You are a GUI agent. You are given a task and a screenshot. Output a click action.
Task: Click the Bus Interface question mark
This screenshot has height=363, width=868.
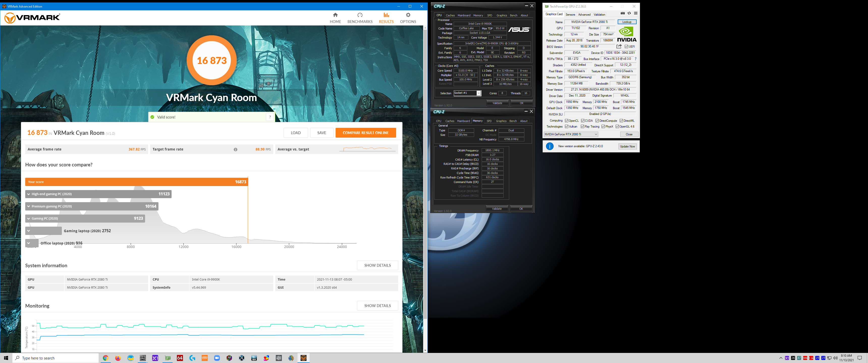coord(636,59)
